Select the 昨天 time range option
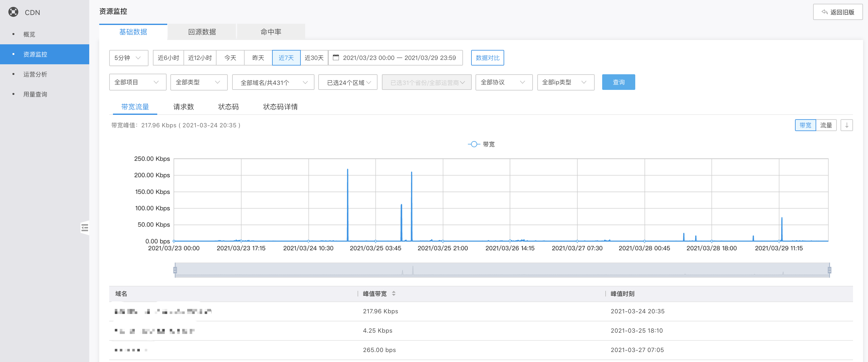The image size is (868, 362). (x=258, y=58)
